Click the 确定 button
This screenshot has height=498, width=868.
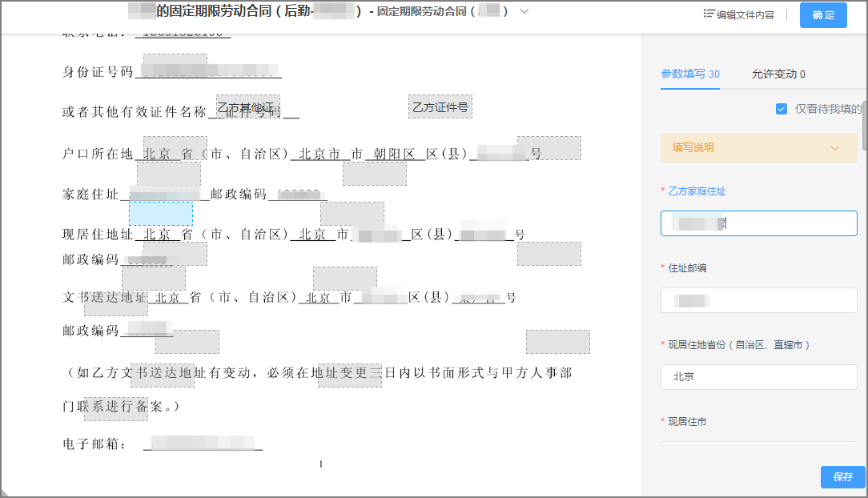coord(823,14)
